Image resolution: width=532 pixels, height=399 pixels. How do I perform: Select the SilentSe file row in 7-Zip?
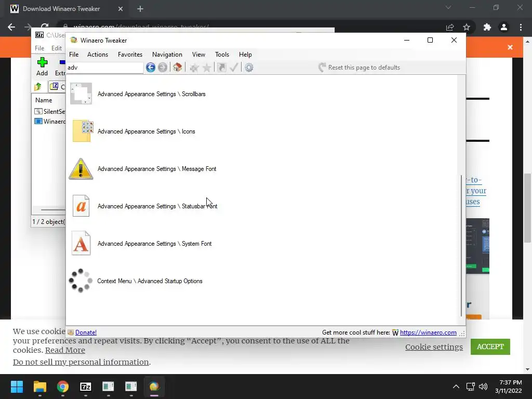(50, 111)
